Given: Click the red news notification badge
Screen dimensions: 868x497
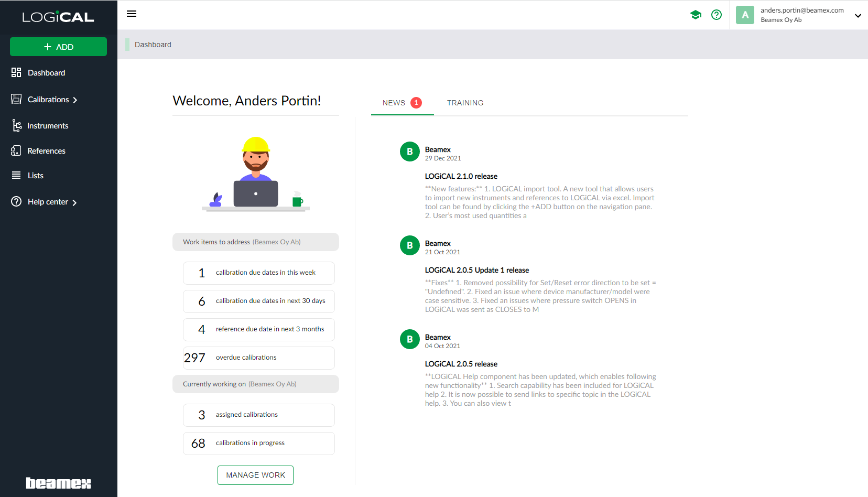Looking at the screenshot, I should click(x=416, y=103).
